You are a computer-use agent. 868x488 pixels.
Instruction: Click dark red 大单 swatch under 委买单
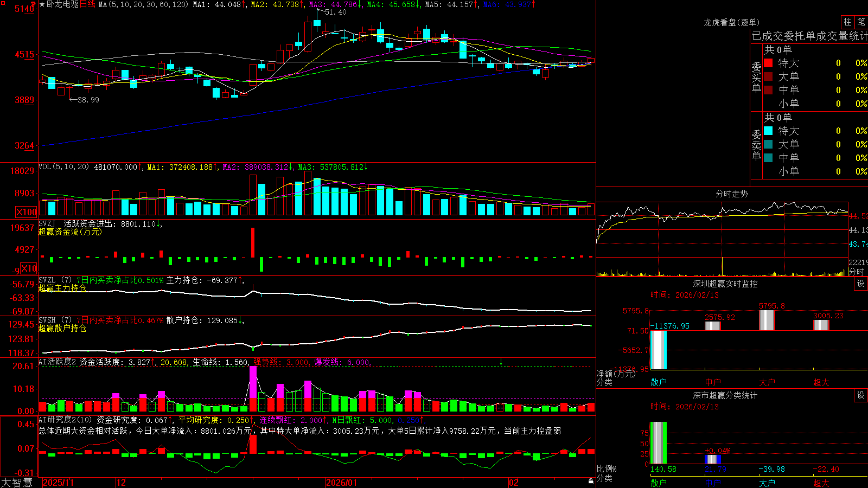click(768, 76)
